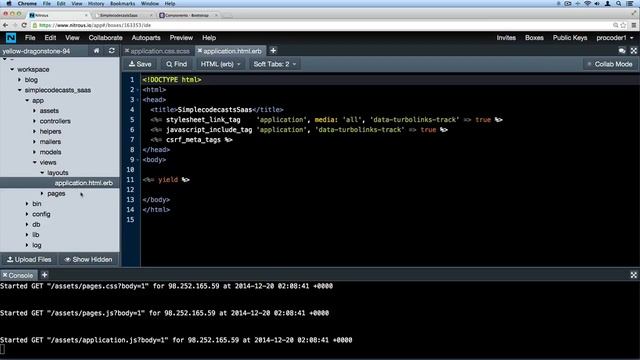The height and width of the screenshot is (360, 640).
Task: Open the chat bubble icon in the editor
Action: pos(622,51)
